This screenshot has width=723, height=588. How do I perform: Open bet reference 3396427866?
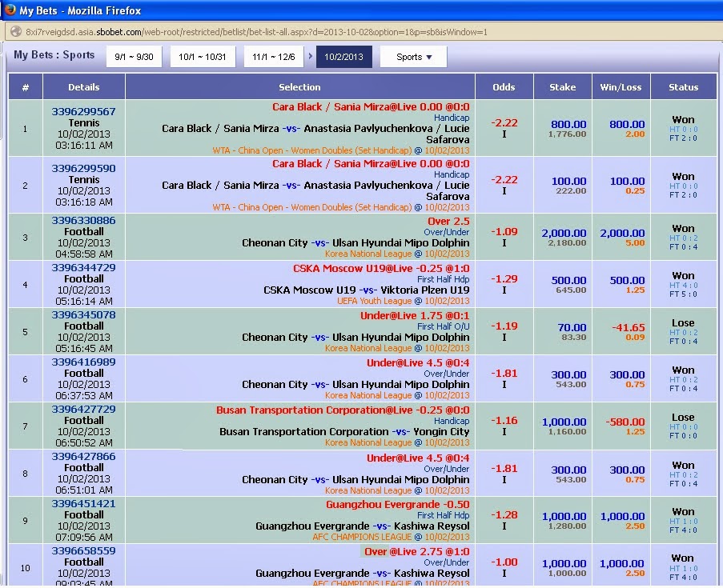click(x=83, y=457)
